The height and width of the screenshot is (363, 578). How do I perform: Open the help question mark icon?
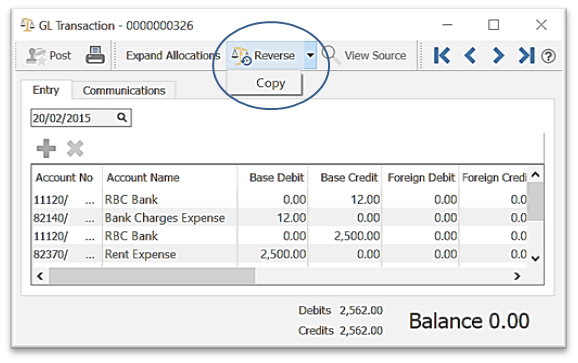[x=548, y=56]
